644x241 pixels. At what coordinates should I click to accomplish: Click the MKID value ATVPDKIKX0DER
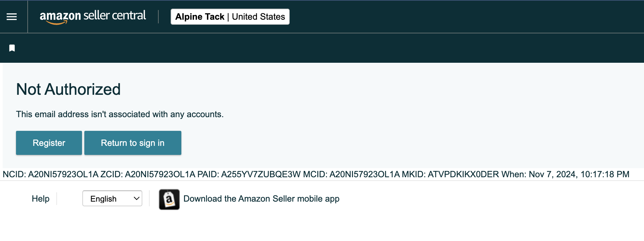(x=463, y=174)
